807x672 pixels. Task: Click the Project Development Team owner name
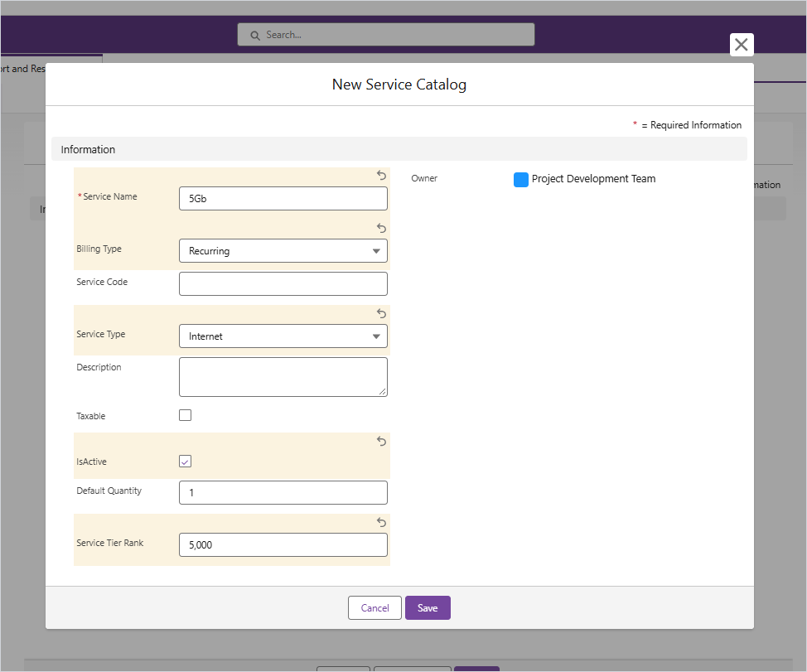tap(593, 178)
